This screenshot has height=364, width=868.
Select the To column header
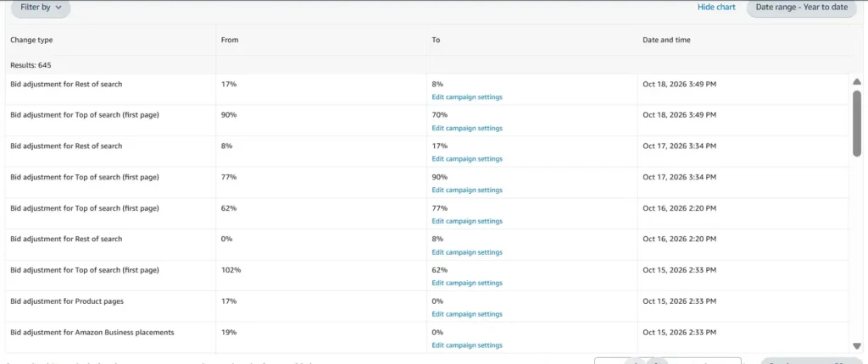coord(437,40)
